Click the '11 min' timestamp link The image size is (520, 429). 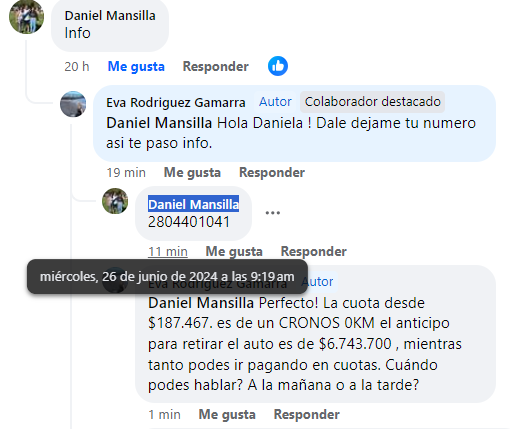point(168,251)
